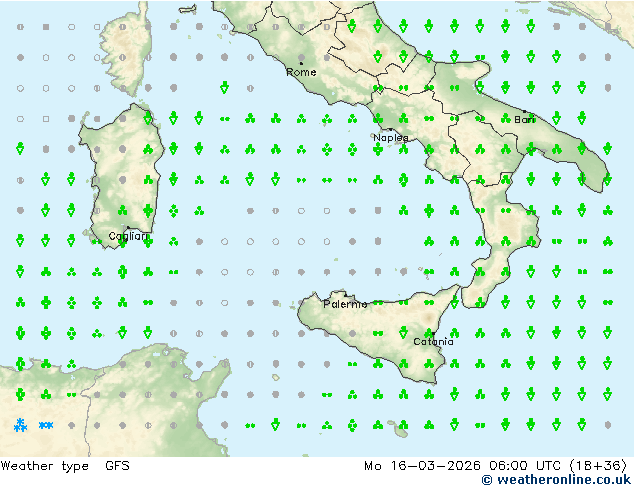
Task: Open the weatheronline.co.uk copyright link
Action: (556, 480)
